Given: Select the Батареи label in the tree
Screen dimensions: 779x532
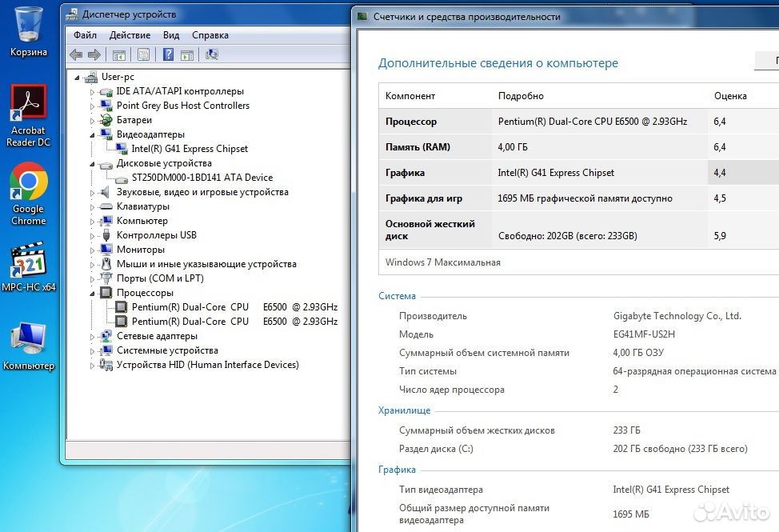Looking at the screenshot, I should point(134,120).
